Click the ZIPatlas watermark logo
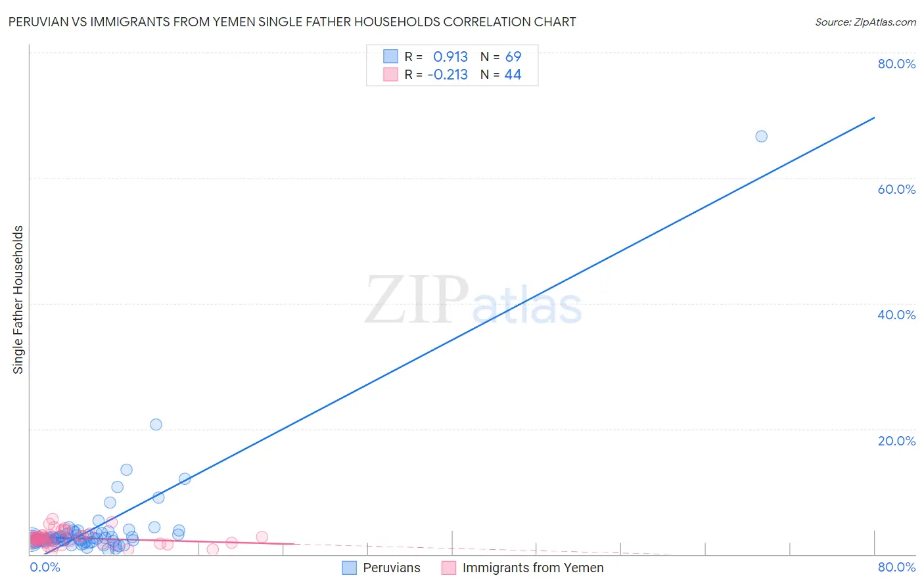 click(x=473, y=300)
